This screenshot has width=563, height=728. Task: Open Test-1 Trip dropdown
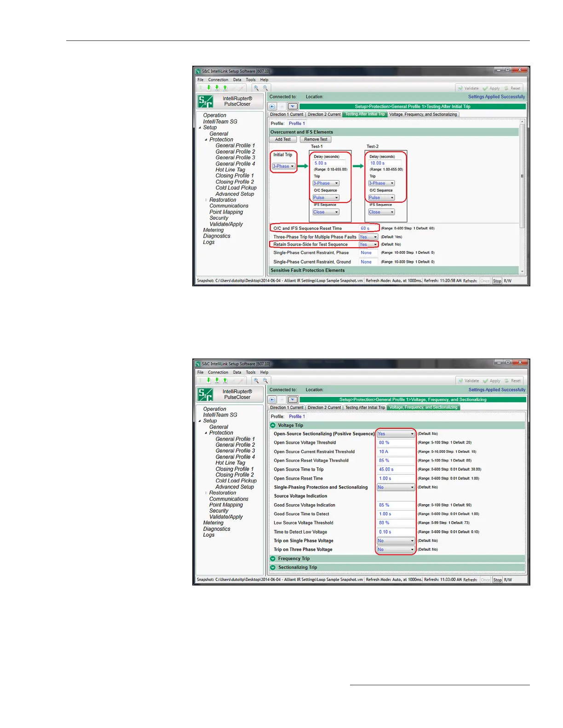point(326,183)
